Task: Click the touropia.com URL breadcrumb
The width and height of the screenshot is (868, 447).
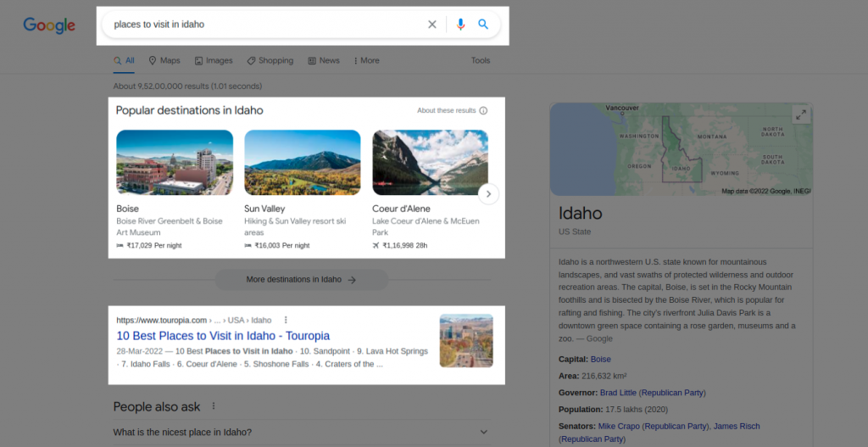Action: tap(194, 320)
